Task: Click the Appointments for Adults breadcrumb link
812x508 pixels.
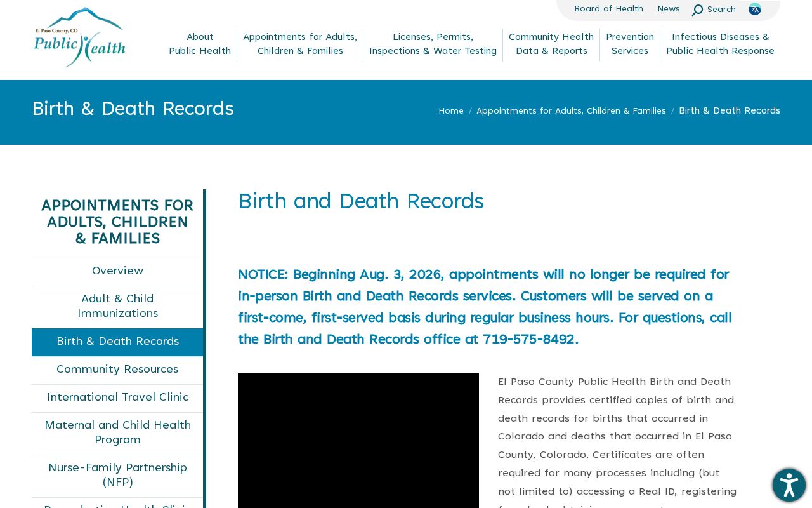Action: [571, 111]
